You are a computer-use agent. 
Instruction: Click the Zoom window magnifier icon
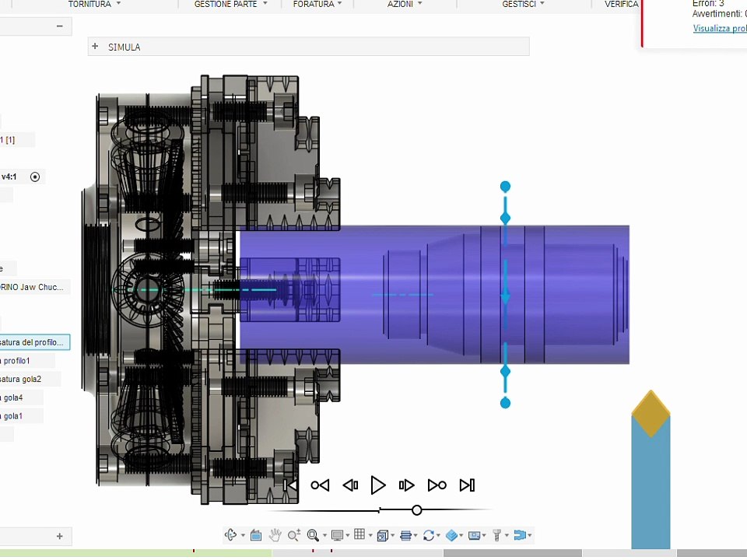(x=313, y=535)
